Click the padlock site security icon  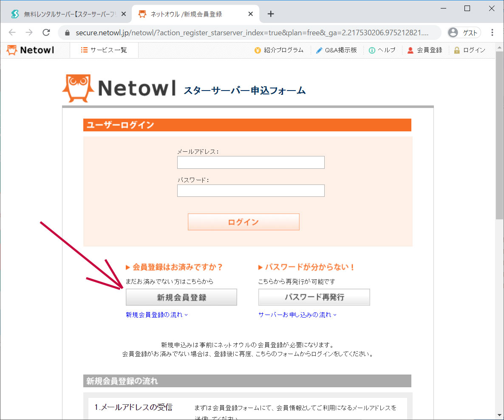(67, 32)
